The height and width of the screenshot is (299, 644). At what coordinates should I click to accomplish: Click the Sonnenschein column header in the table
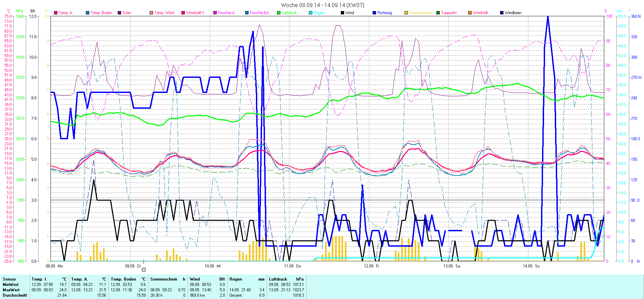pyautogui.click(x=164, y=279)
